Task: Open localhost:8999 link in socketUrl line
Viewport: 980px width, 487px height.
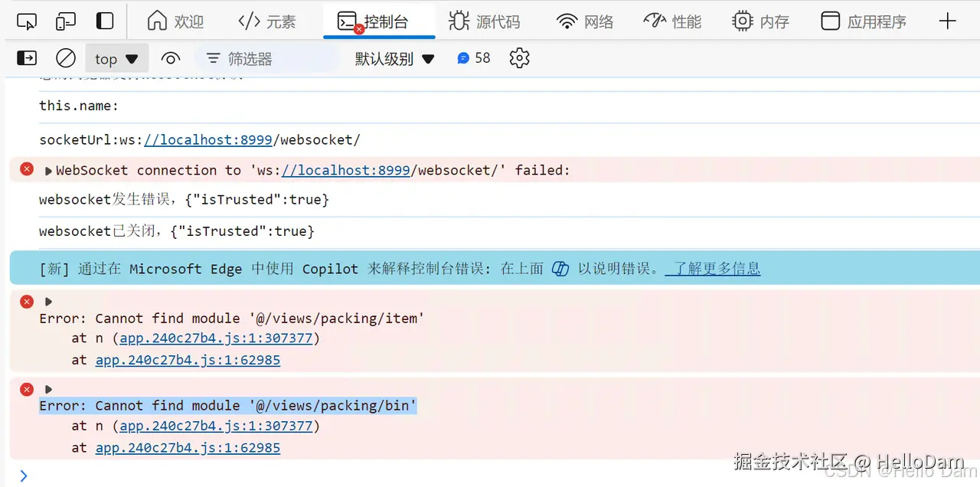Action: (207, 140)
